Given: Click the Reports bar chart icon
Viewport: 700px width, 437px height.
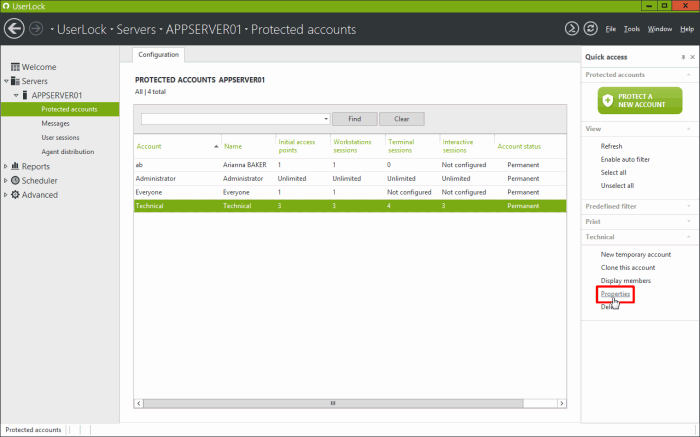Looking at the screenshot, I should 15,166.
